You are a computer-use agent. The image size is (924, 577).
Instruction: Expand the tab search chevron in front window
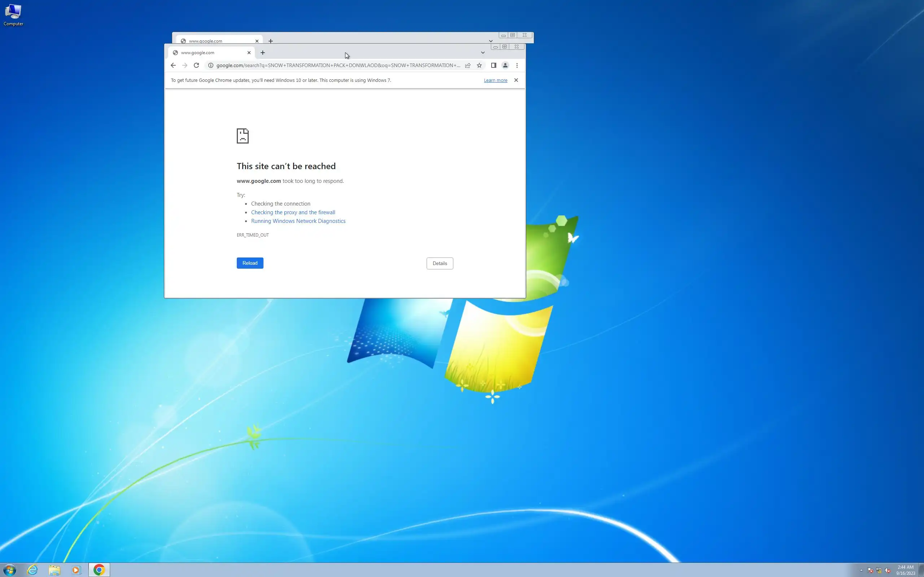(483, 53)
